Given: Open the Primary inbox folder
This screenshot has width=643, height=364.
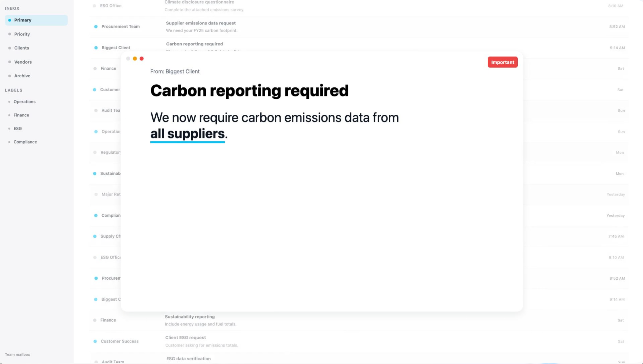Looking at the screenshot, I should (x=36, y=20).
